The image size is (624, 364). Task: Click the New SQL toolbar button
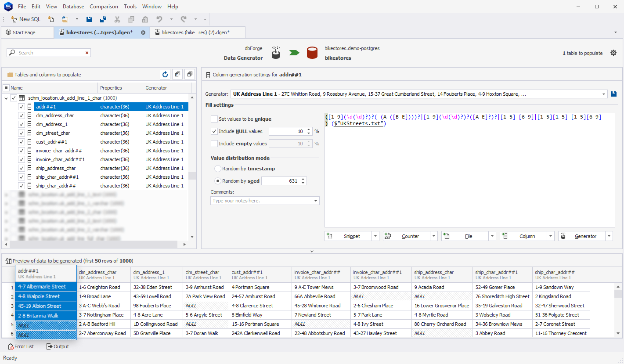click(25, 19)
